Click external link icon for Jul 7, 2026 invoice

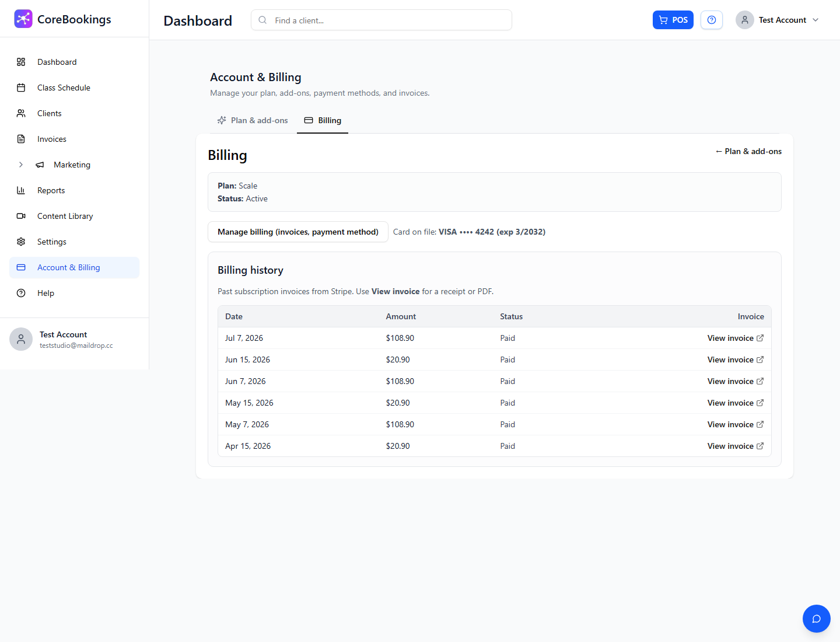point(760,338)
